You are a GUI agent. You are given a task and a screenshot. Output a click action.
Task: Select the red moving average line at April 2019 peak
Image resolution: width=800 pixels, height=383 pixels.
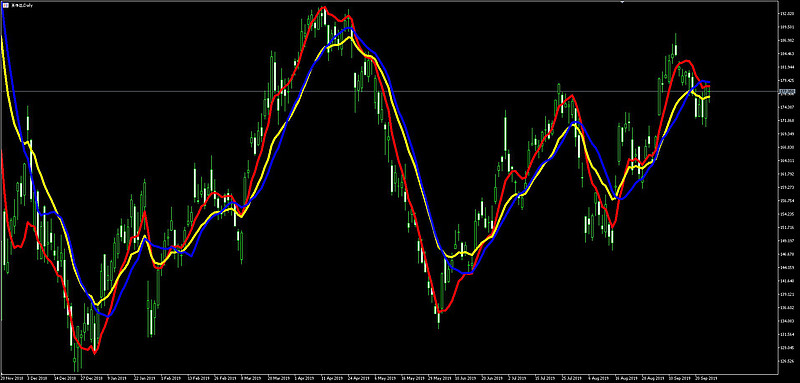click(x=323, y=8)
